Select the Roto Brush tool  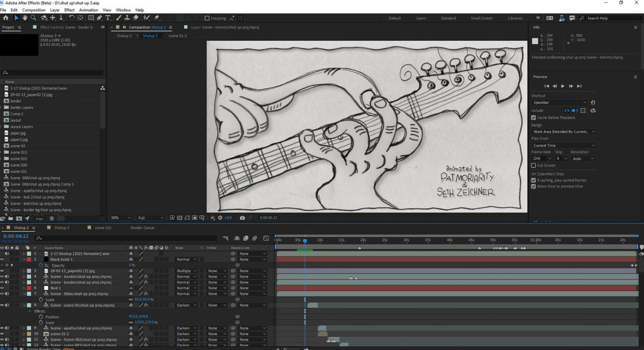coord(146,18)
